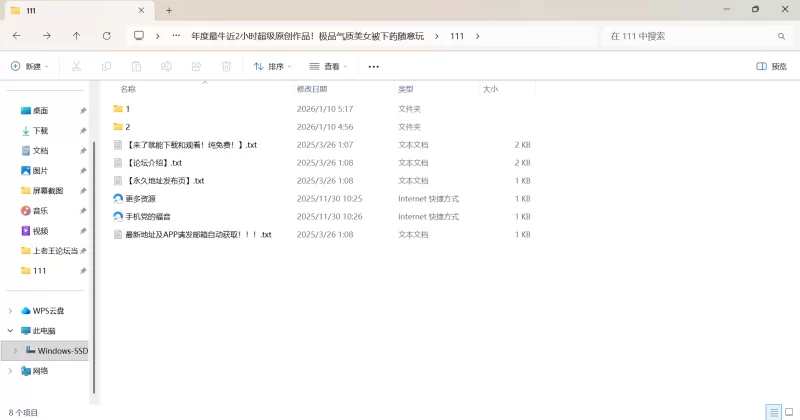Expand the WPS云盘 tree node
The height and width of the screenshot is (420, 800).
(11, 311)
